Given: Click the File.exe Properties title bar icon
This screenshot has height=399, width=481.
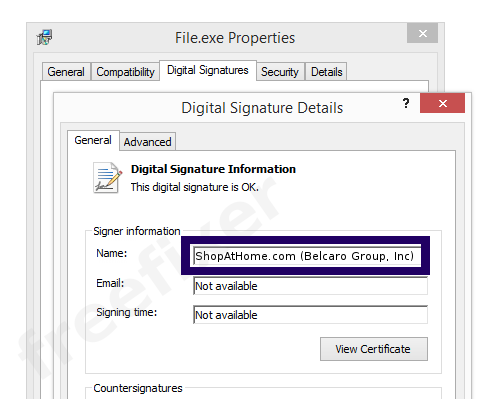Looking at the screenshot, I should click(x=44, y=37).
